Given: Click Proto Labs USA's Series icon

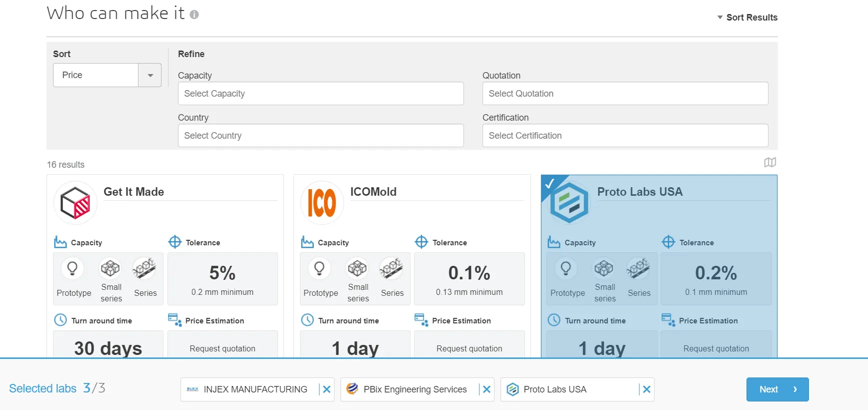Looking at the screenshot, I should click(638, 268).
